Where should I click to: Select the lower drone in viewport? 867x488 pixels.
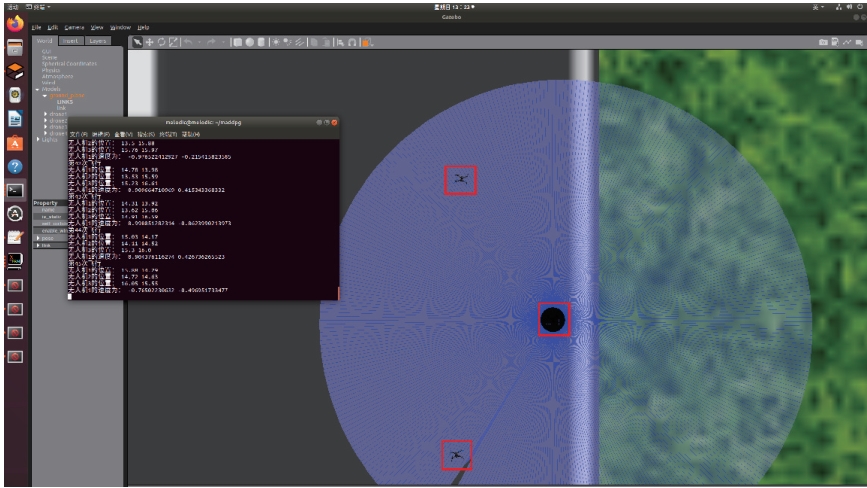(456, 455)
